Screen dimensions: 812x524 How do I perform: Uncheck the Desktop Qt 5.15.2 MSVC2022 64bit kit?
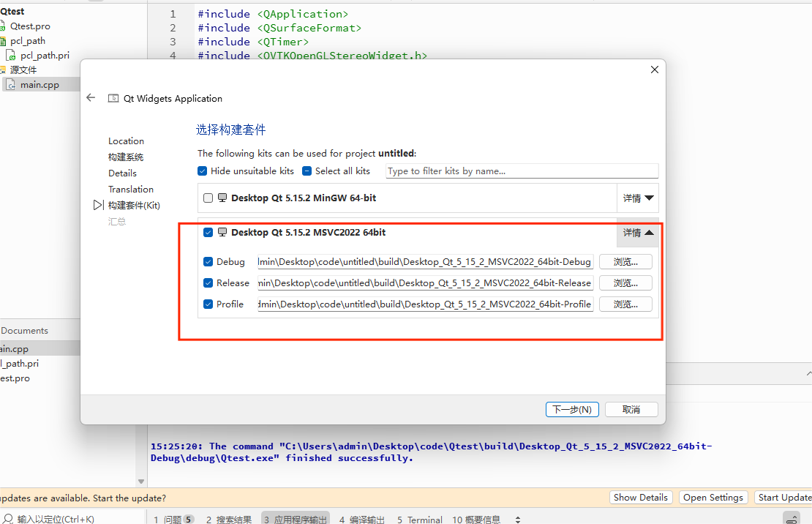[x=208, y=232]
